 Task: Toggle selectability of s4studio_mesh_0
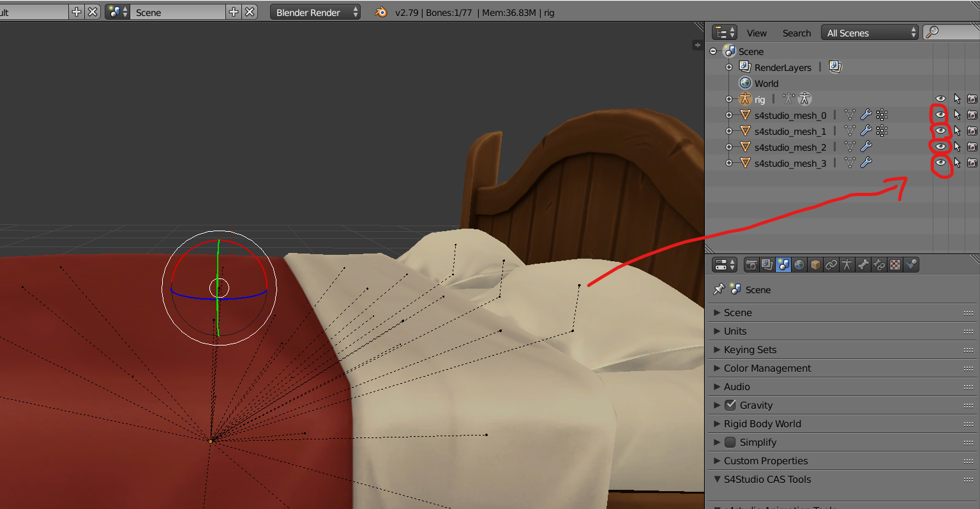point(957,115)
